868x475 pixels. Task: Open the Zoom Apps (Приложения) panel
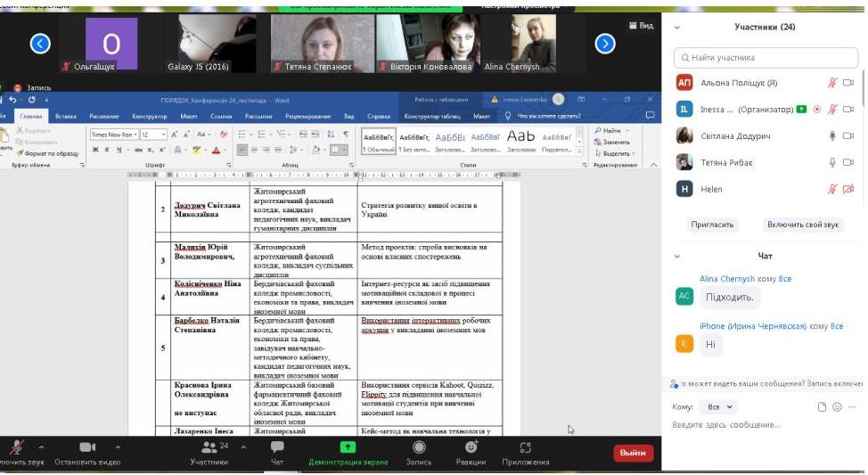525,453
